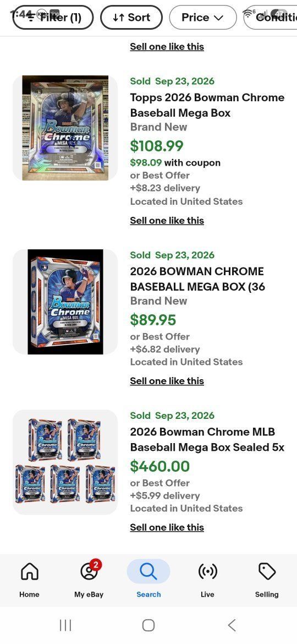This screenshot has width=297, height=644.
Task: Open My eBay profile icon
Action: tap(89, 571)
